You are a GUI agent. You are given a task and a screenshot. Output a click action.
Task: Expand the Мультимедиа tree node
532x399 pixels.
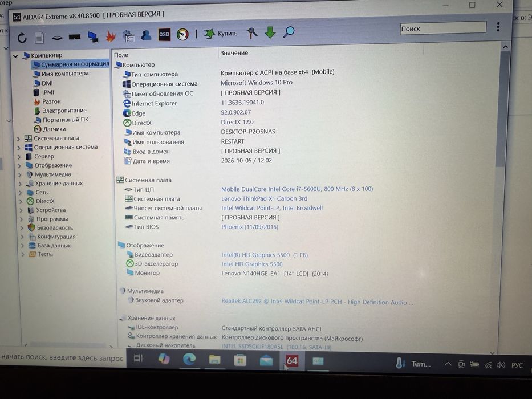(x=20, y=175)
